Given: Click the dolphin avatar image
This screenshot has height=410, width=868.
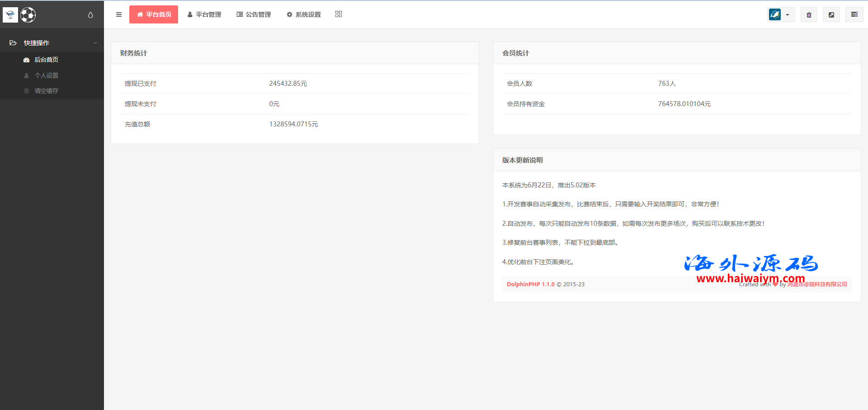Looking at the screenshot, I should pyautogui.click(x=775, y=14).
